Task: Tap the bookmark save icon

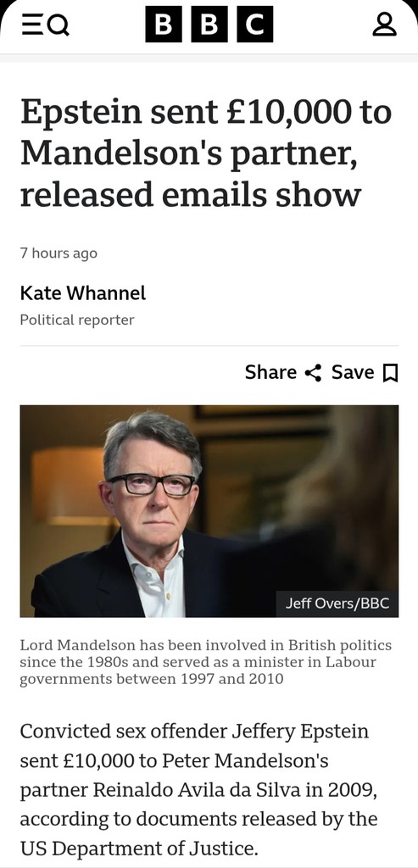Action: pyautogui.click(x=391, y=373)
